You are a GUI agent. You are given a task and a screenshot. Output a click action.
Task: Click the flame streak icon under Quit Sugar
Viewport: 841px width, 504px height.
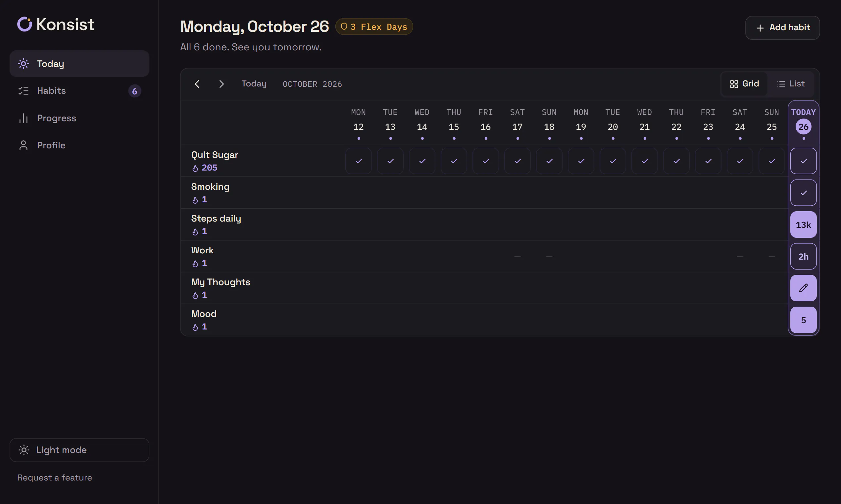coord(195,168)
